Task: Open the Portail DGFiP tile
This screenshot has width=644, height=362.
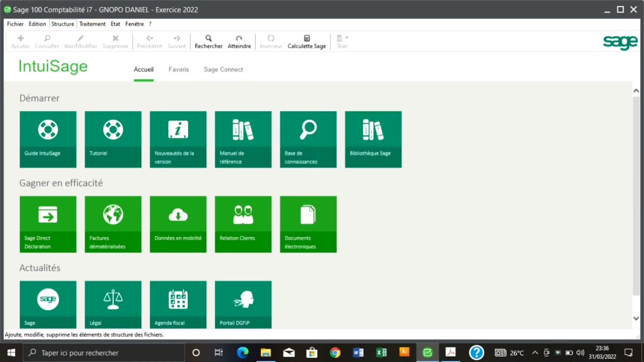Action: tap(243, 305)
